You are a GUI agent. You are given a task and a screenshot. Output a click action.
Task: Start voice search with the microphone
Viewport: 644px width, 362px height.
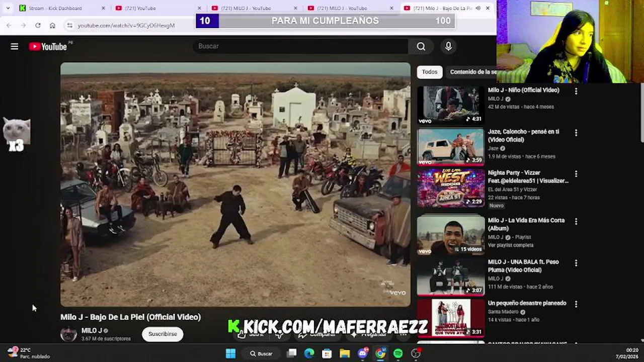pos(448,46)
